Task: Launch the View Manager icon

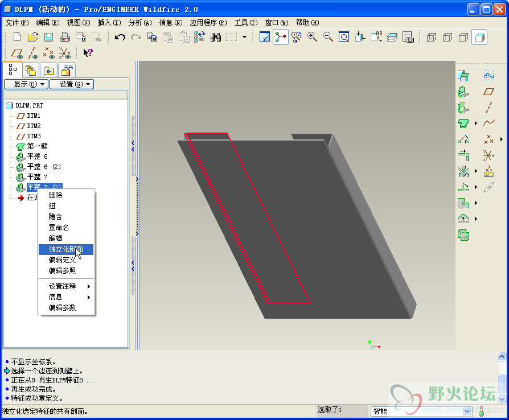Action: point(408,38)
